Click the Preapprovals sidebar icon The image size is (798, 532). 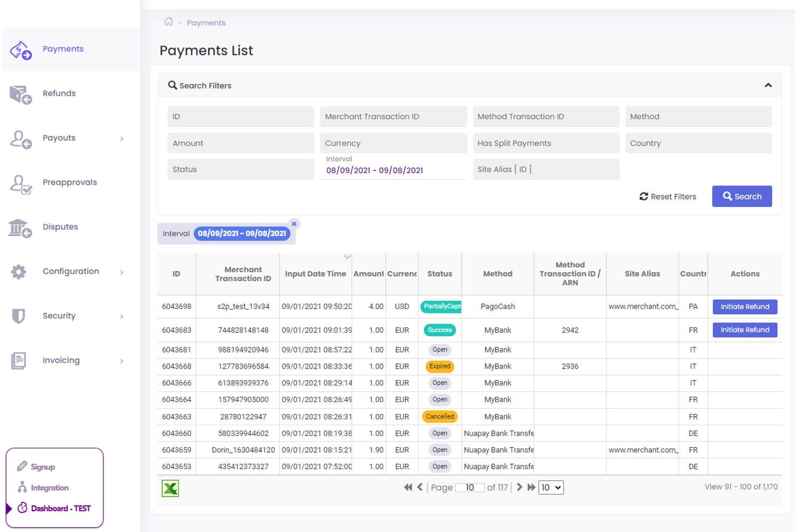(x=20, y=184)
